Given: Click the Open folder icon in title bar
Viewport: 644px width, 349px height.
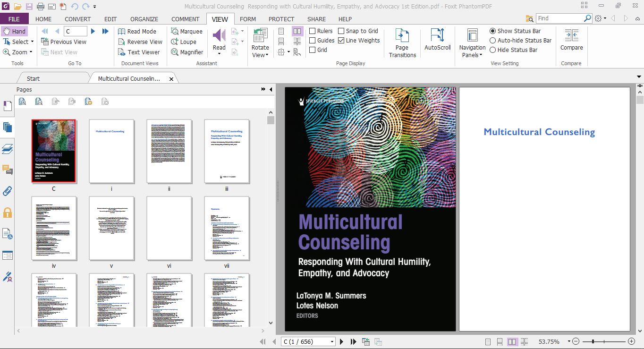Looking at the screenshot, I should pos(17,7).
